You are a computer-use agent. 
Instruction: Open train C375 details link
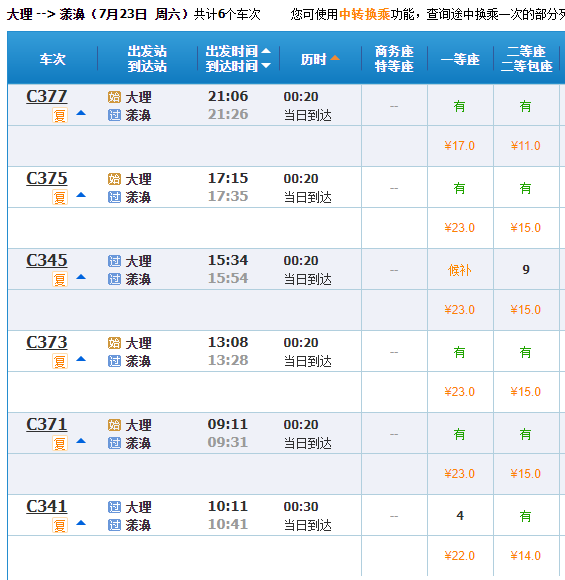[47, 178]
